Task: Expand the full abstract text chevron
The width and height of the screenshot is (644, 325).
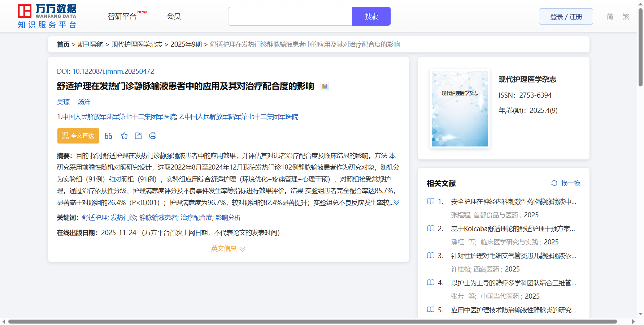Action: pyautogui.click(x=396, y=202)
